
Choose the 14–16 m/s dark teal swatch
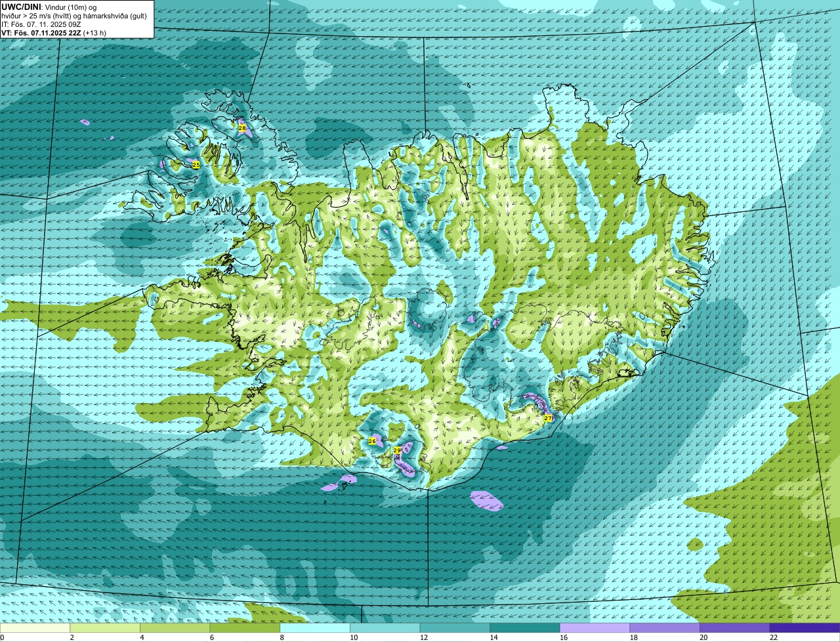click(x=525, y=628)
